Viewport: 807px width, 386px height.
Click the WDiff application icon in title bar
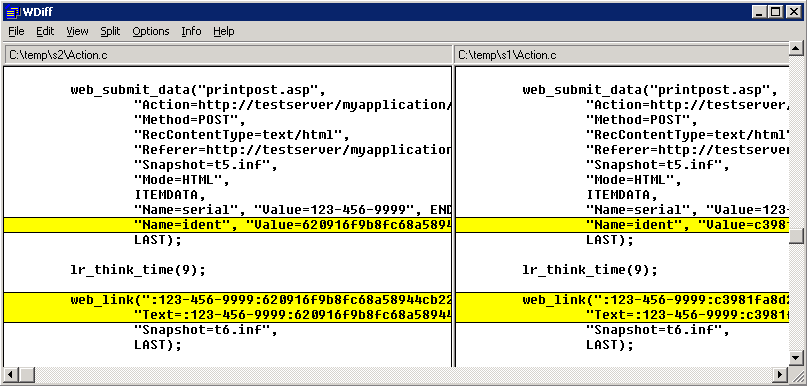tap(13, 12)
